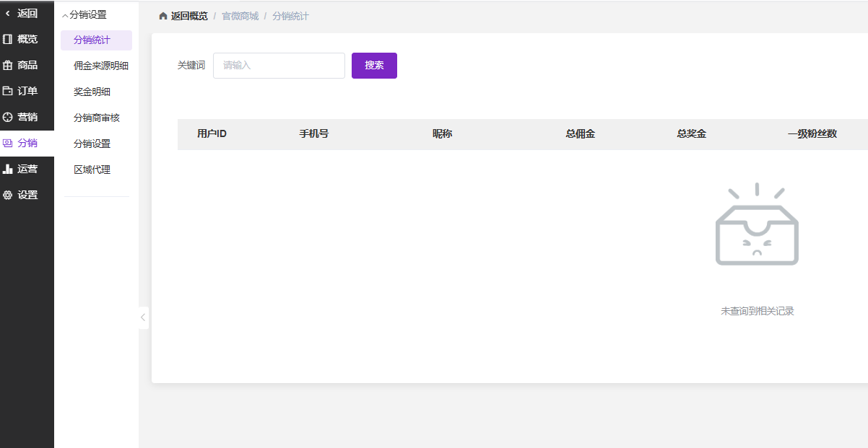This screenshot has height=448, width=868.
Task: Click the home icon in breadcrumb
Action: [x=163, y=16]
